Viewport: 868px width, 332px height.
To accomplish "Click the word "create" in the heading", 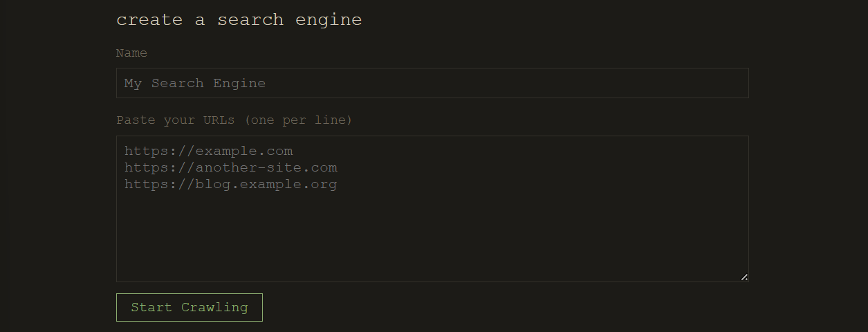I will click(149, 20).
